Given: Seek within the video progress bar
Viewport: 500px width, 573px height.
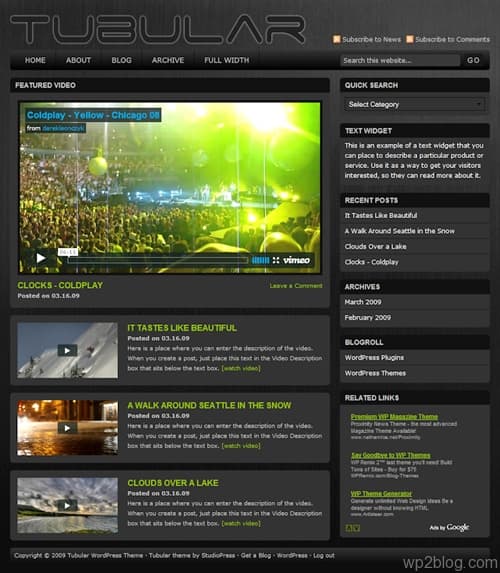Looking at the screenshot, I should coord(158,260).
